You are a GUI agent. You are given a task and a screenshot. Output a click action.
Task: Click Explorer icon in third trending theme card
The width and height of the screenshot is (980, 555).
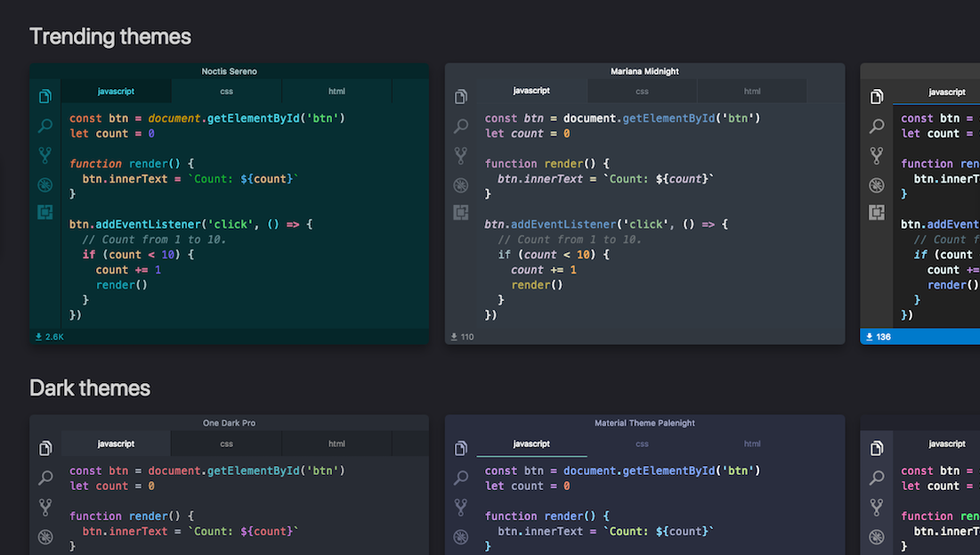(x=877, y=96)
